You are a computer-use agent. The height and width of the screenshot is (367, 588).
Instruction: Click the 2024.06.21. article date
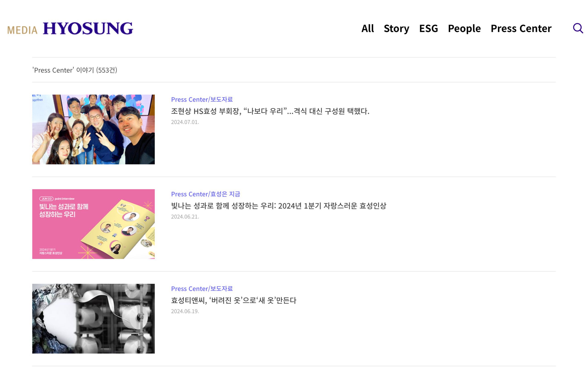185,217
